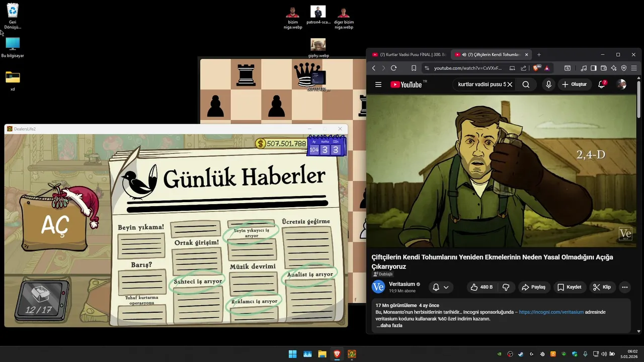Screen dimensions: 644x362
Task: Click the YouTube video player frame
Action: [x=502, y=170]
